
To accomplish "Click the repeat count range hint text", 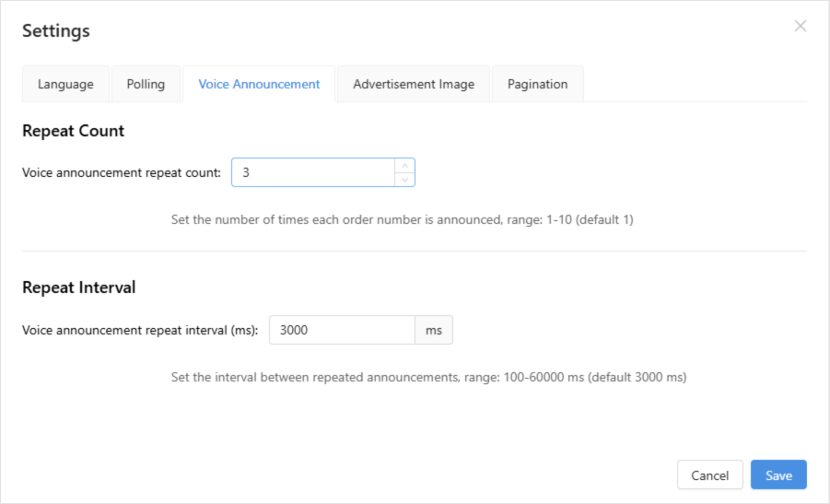I will tap(402, 220).
